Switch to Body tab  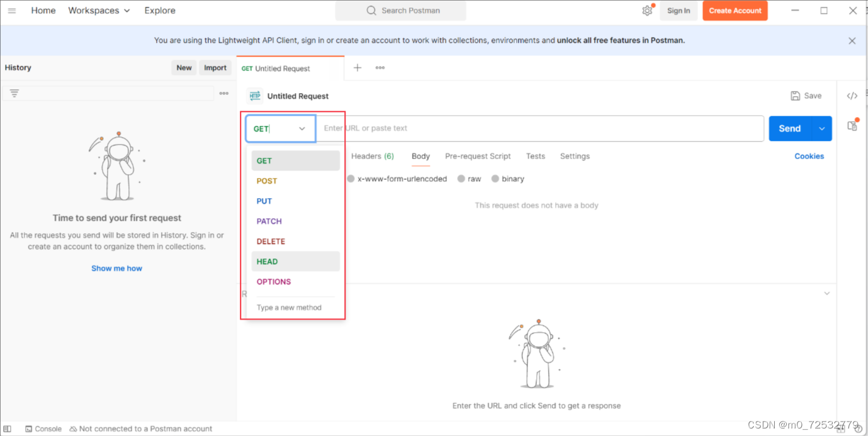point(420,156)
